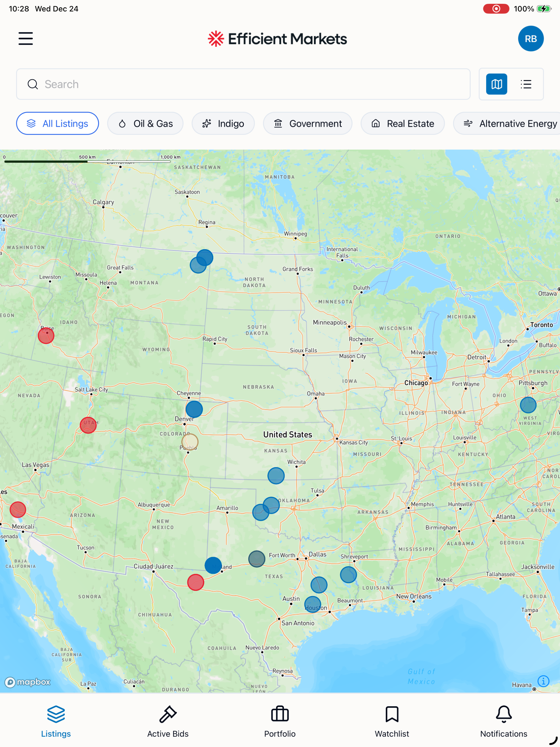
Task: Tap the All Listings layers icon
Action: (x=31, y=124)
